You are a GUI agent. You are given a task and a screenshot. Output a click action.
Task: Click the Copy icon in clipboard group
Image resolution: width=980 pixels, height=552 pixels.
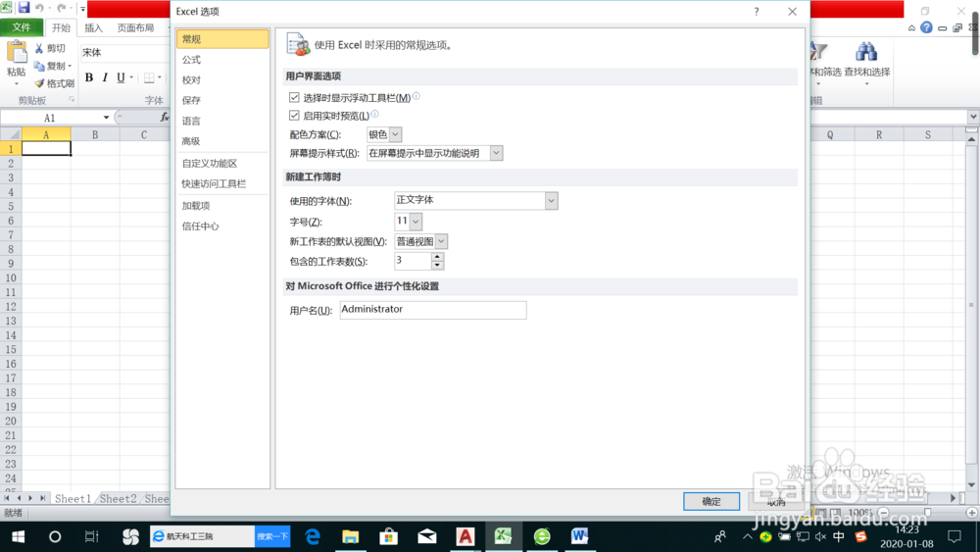pos(39,66)
